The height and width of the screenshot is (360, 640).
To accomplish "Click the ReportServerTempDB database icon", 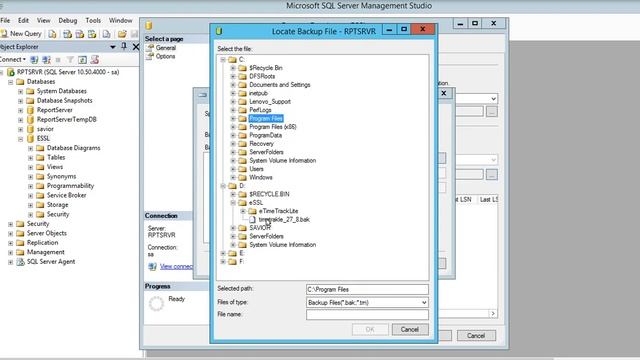I will click(30, 120).
